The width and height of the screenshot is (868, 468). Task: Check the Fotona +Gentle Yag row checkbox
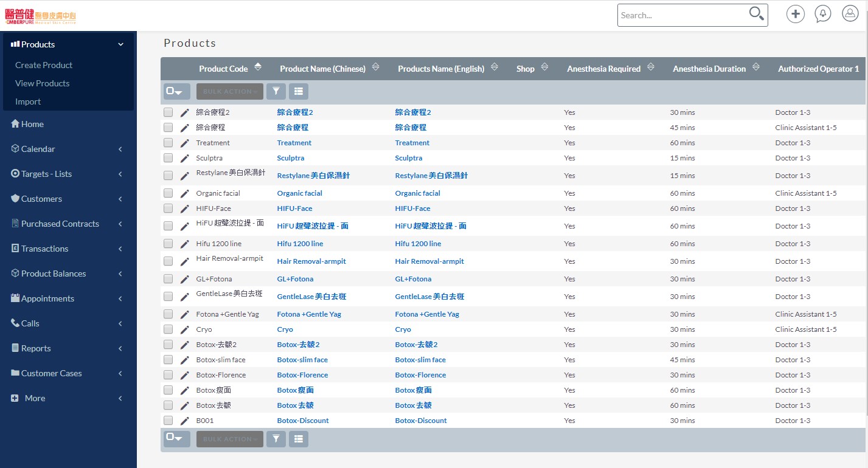(x=168, y=314)
